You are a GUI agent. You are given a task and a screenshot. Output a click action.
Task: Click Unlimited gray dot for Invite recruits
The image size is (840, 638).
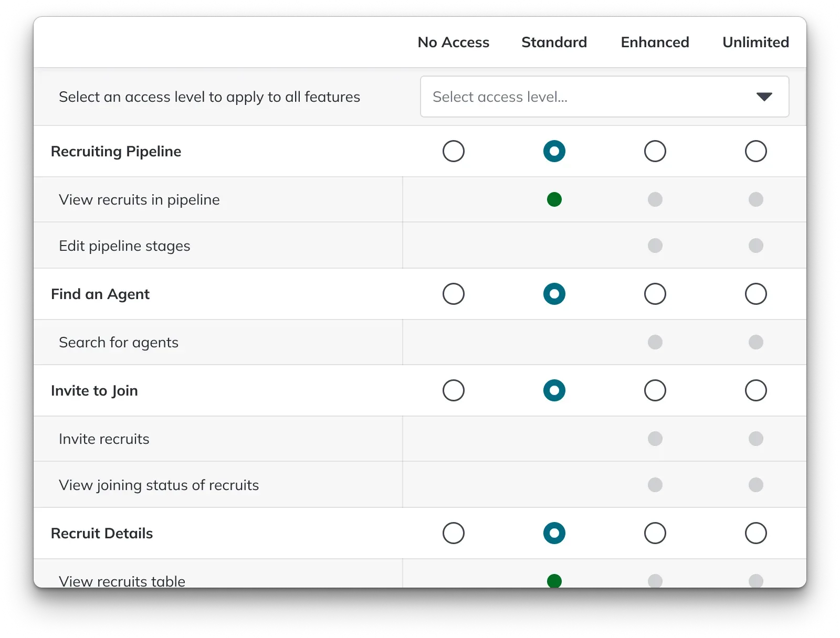coord(756,439)
